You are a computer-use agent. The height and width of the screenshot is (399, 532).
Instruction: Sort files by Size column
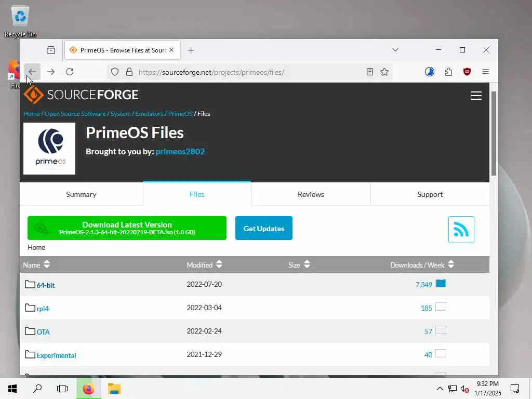(x=299, y=264)
